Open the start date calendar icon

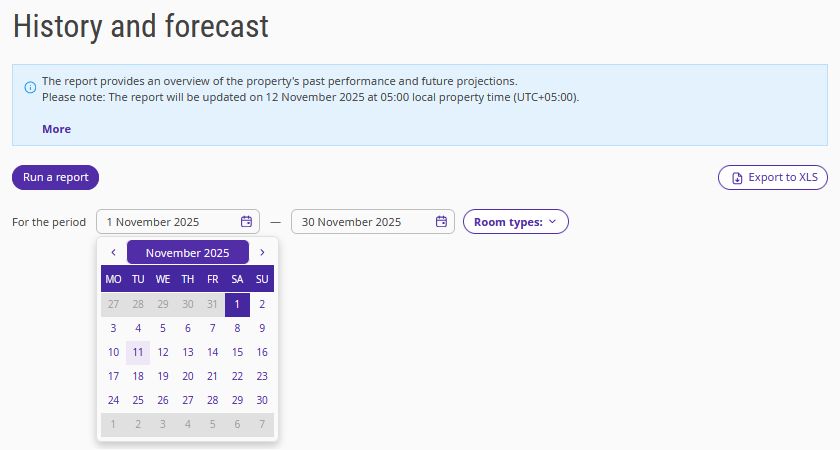pos(246,222)
